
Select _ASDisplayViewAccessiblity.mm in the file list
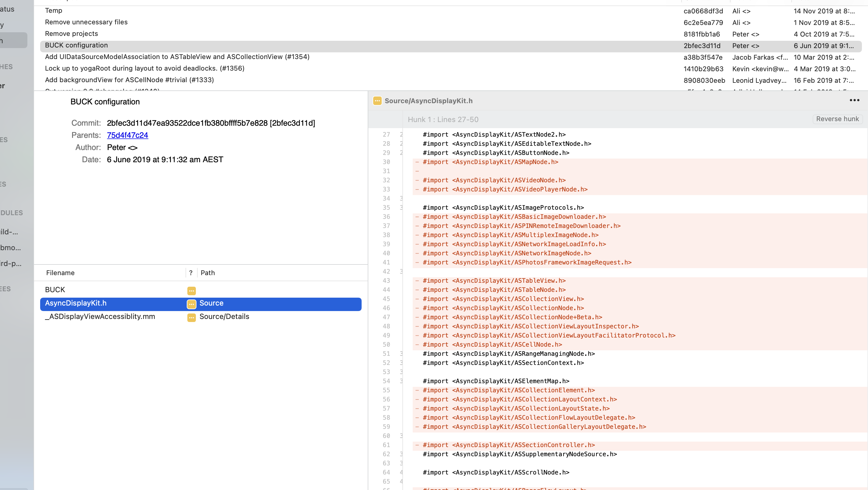click(100, 317)
